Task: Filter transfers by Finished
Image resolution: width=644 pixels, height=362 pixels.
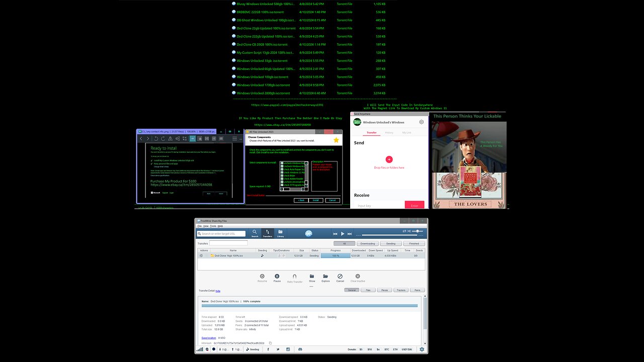Action: click(x=414, y=243)
